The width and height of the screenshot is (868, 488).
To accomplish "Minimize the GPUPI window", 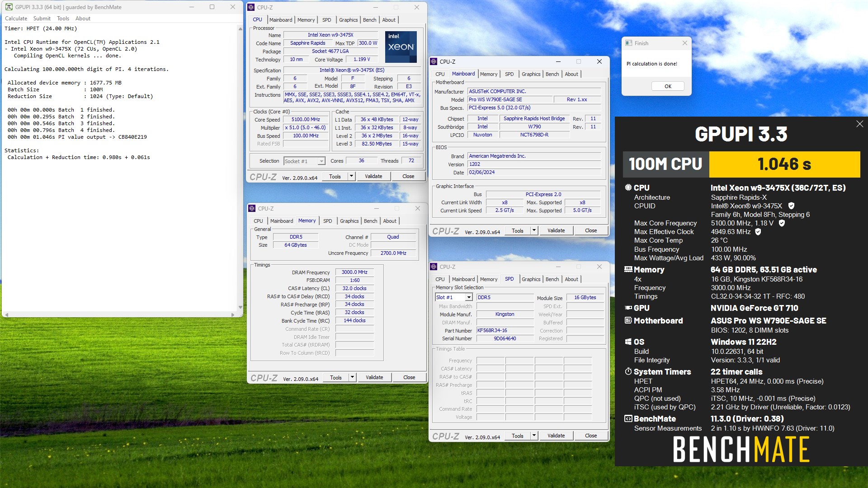I will pyautogui.click(x=192, y=7).
